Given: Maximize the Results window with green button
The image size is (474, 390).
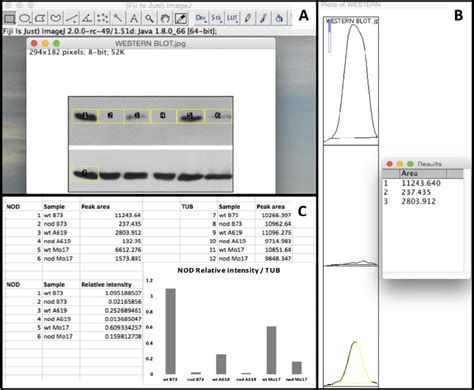Looking at the screenshot, I should [x=410, y=164].
